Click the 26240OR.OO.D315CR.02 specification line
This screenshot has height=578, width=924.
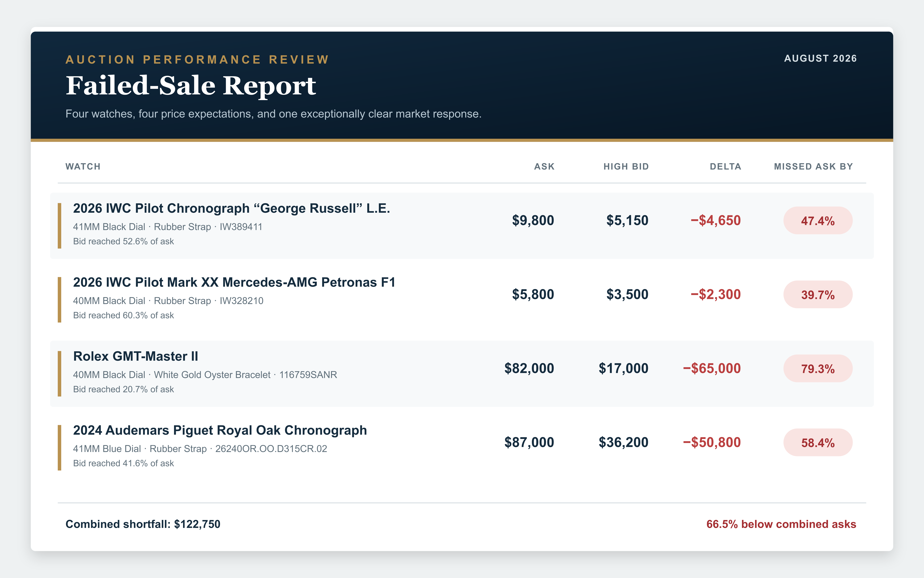click(200, 449)
